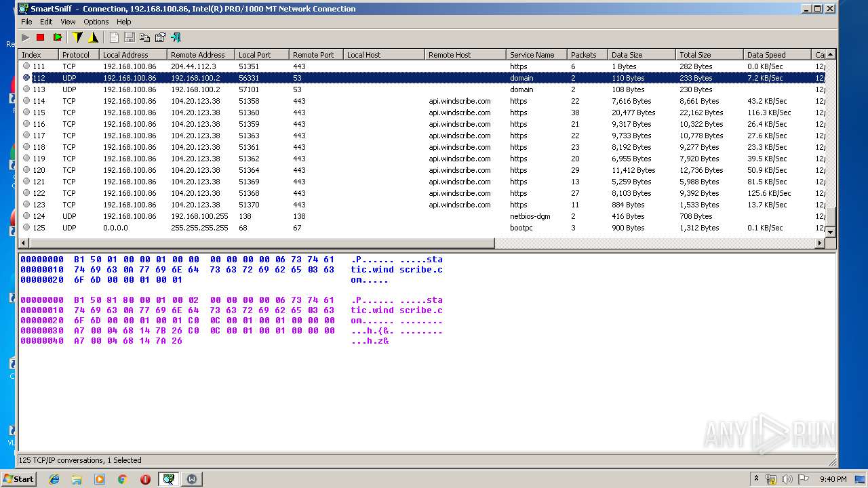The width and height of the screenshot is (868, 488).
Task: Sort by the Total Size column header
Action: (709, 55)
